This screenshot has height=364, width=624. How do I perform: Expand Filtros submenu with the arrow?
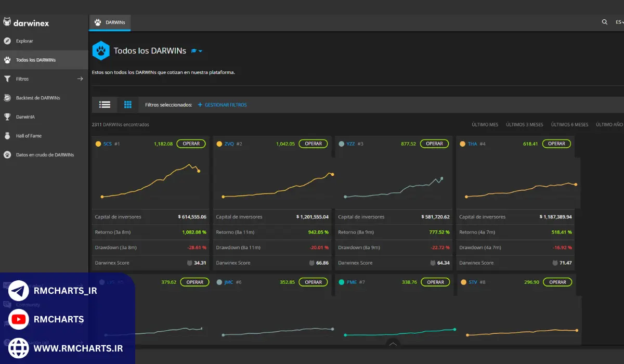tap(80, 79)
